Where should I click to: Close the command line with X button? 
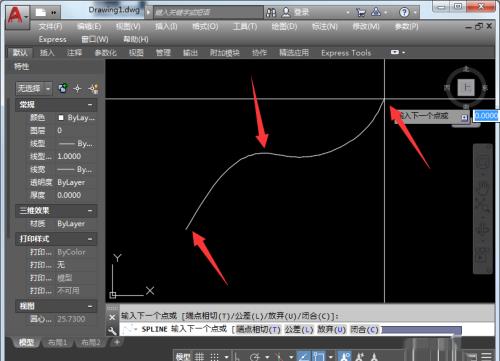click(112, 317)
